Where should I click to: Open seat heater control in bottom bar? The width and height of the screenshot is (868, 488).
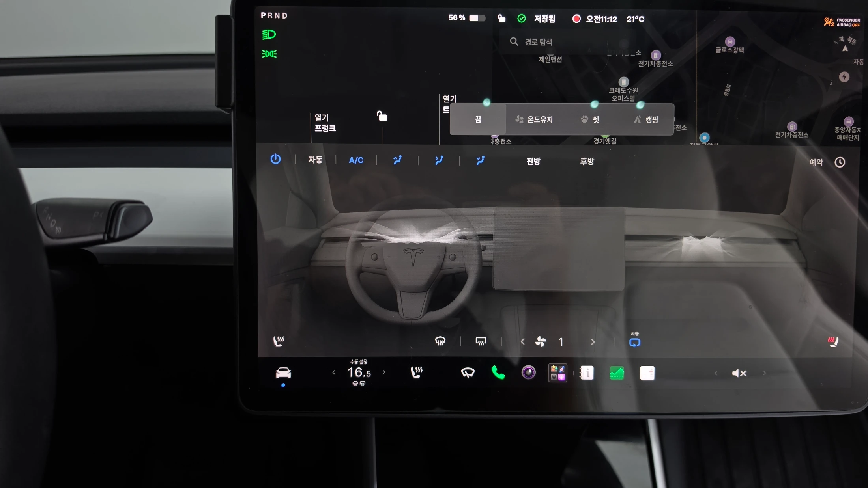(417, 372)
